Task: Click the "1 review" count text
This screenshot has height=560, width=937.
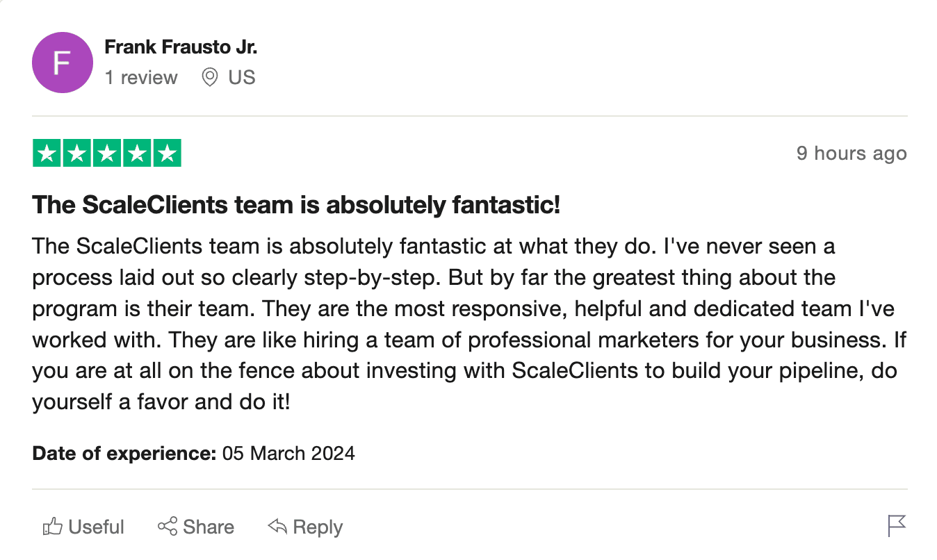Action: [x=141, y=77]
